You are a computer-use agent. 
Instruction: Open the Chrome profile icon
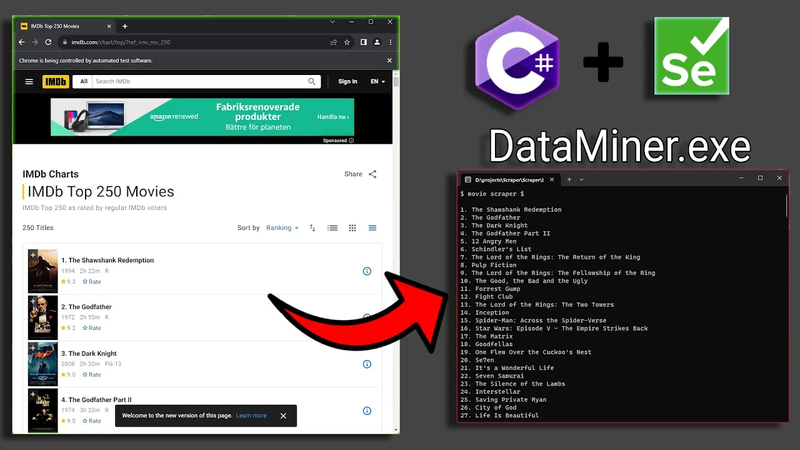click(x=377, y=42)
